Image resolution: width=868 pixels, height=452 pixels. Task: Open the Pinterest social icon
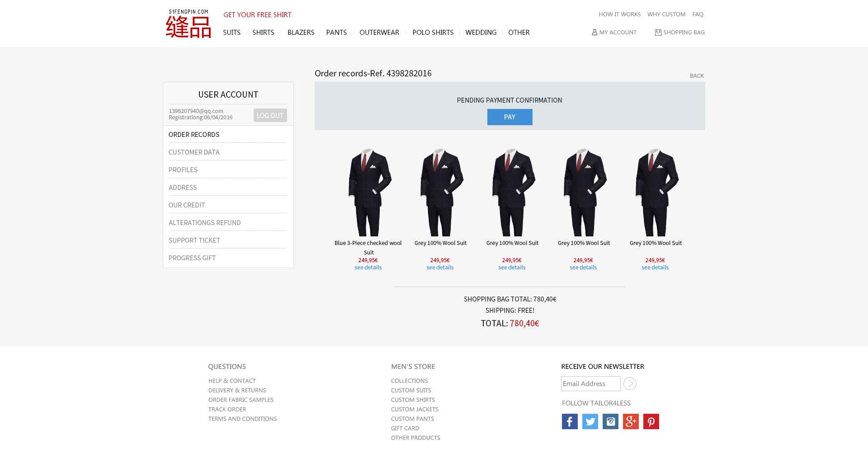[x=651, y=421]
